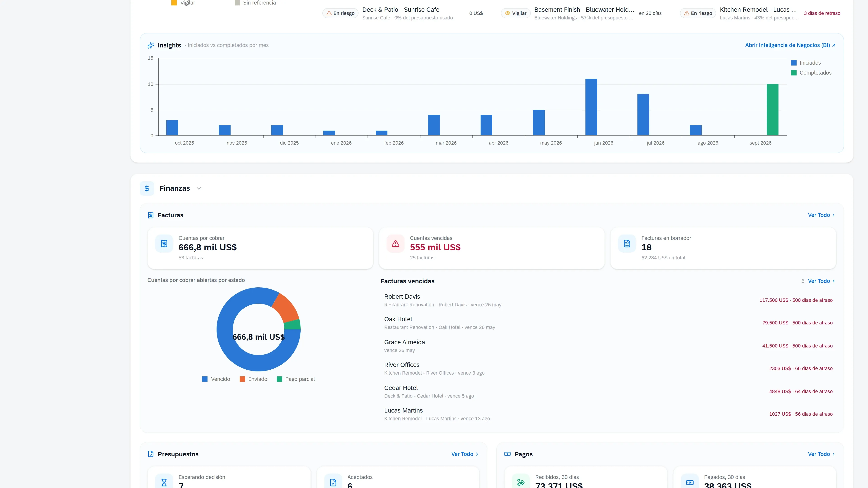Click the Presupuestos section icon
This screenshot has height=488, width=868.
coord(151,454)
